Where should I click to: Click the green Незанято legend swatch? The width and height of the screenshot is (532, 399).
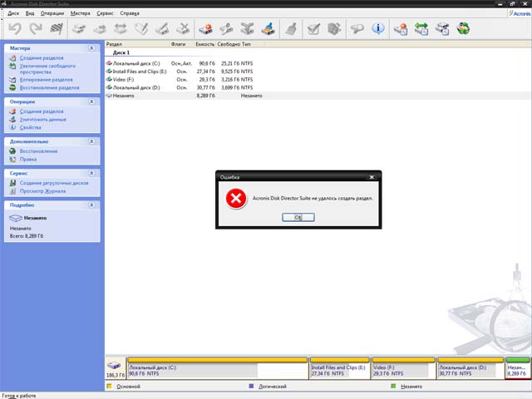point(393,386)
